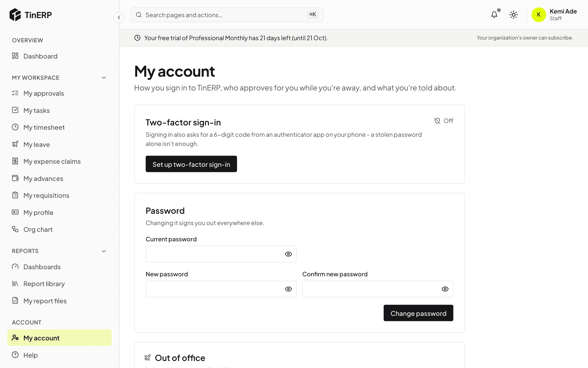
Task: Click the My account user-gear icon
Action: (x=15, y=338)
